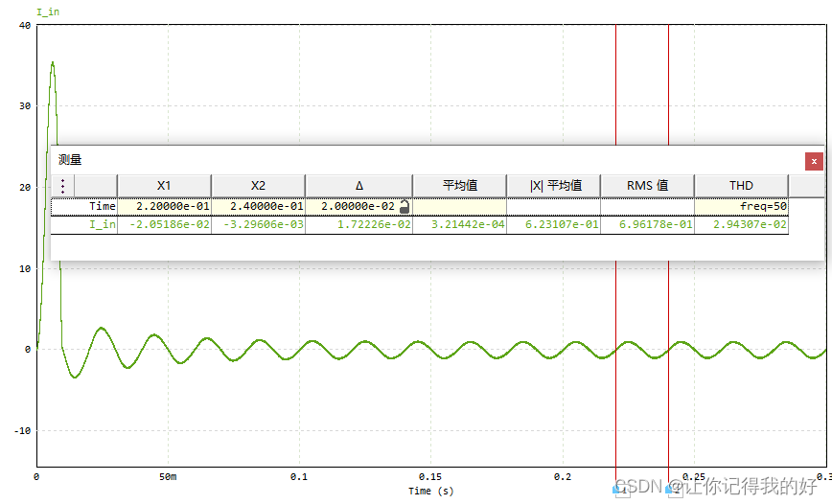Edit the X2 time value 2.40000e-01
This screenshot has height=504, width=832.
[259, 206]
